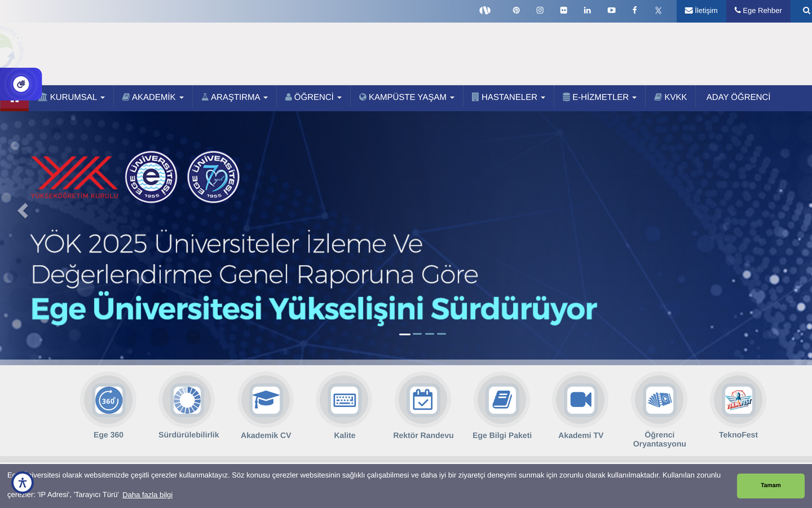Select the third carousel indicator dash
This screenshot has height=508, width=812.
430,334
